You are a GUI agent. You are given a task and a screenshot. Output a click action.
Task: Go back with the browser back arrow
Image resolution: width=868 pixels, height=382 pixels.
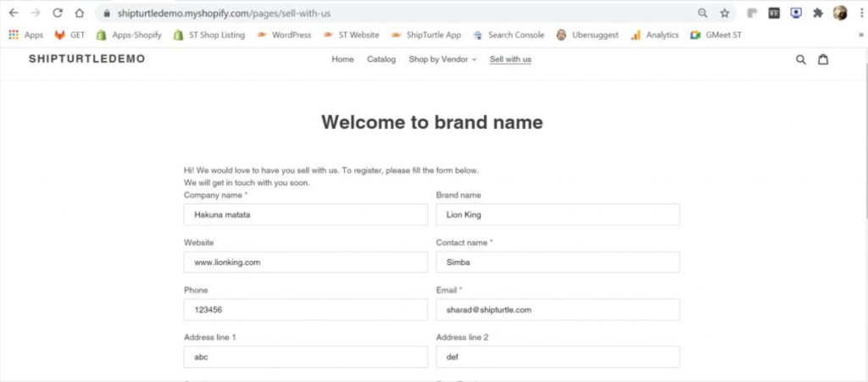(14, 13)
